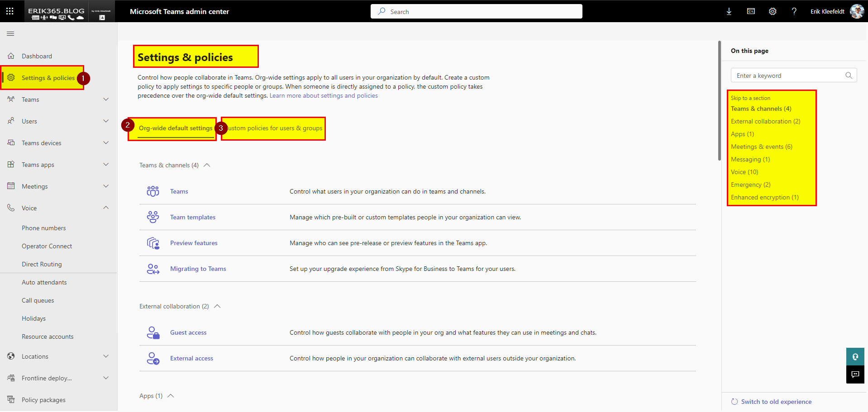Select Org-wide default settings tab
The width and height of the screenshot is (868, 412).
pos(175,128)
